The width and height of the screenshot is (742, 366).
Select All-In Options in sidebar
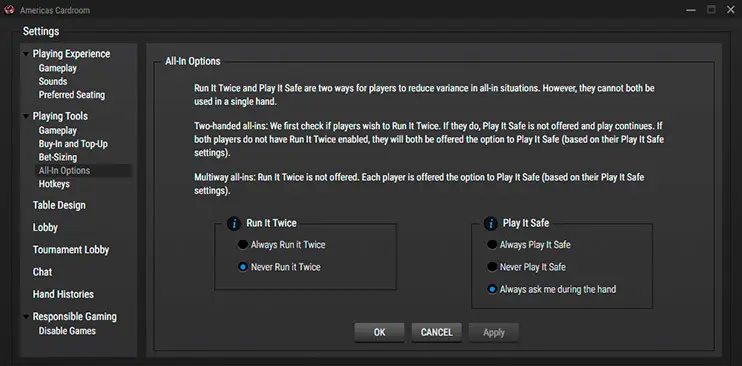tap(83, 170)
